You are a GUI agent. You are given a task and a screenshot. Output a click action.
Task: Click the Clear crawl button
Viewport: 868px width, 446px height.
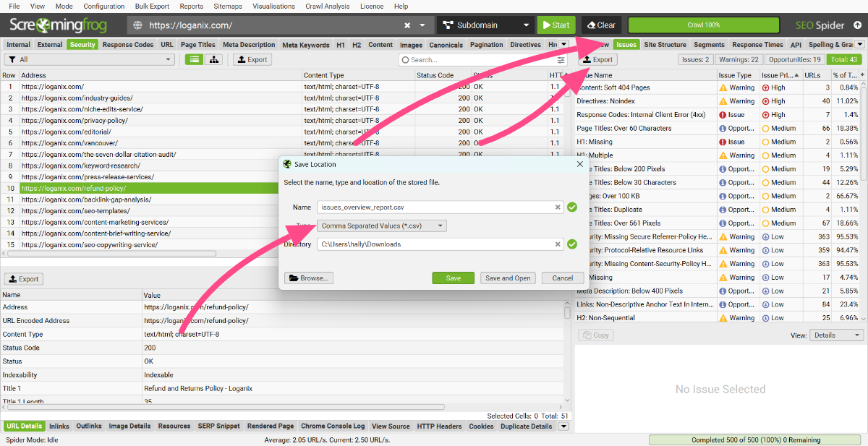pos(601,25)
